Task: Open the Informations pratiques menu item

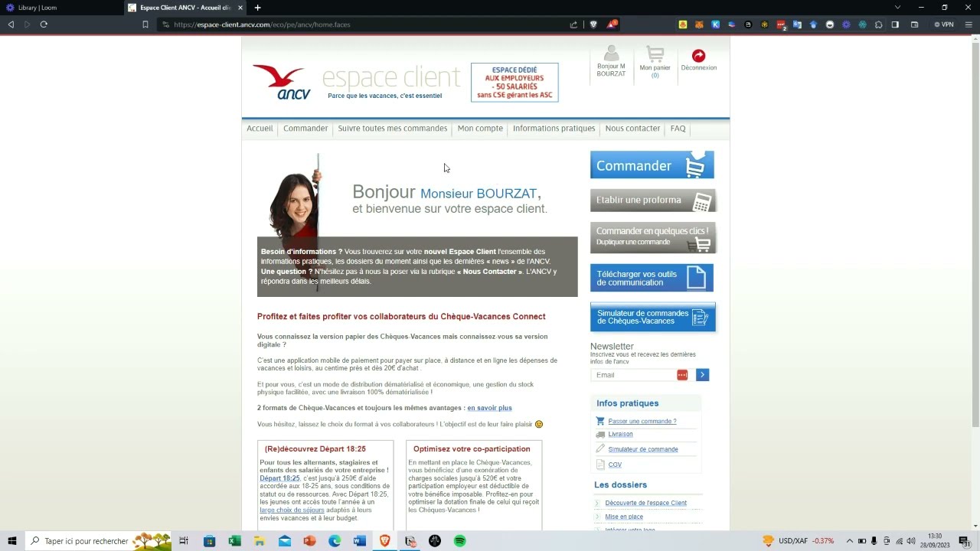Action: point(554,129)
